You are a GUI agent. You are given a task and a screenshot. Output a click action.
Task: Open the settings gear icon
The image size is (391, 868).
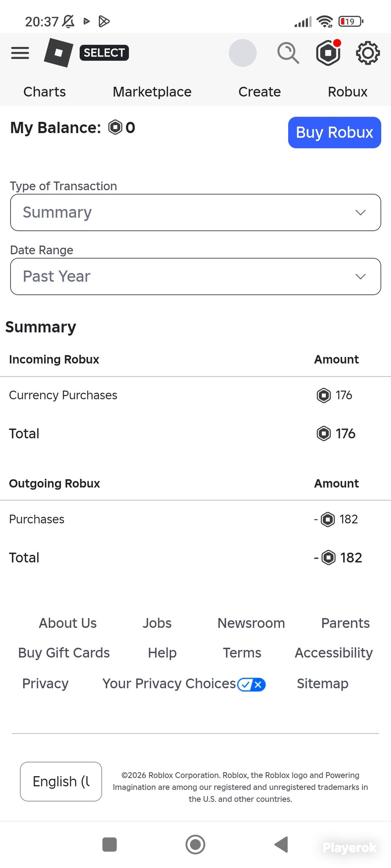(x=368, y=53)
